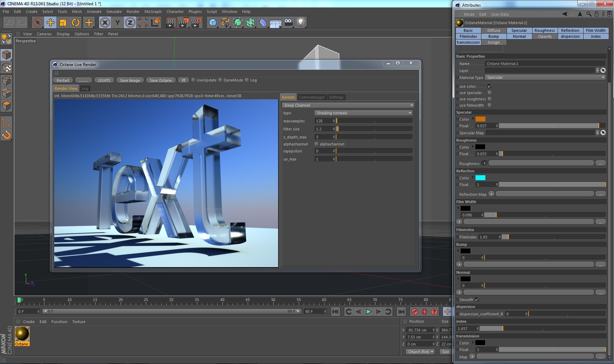Open the Material Type dropdown
This screenshot has width=614, height=364.
[545, 78]
